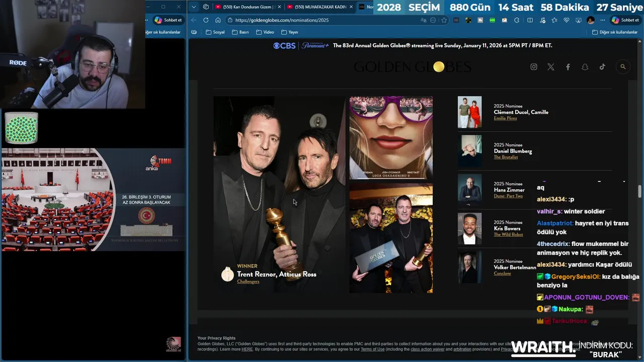Open Golden Globes Facebook icon

568,67
